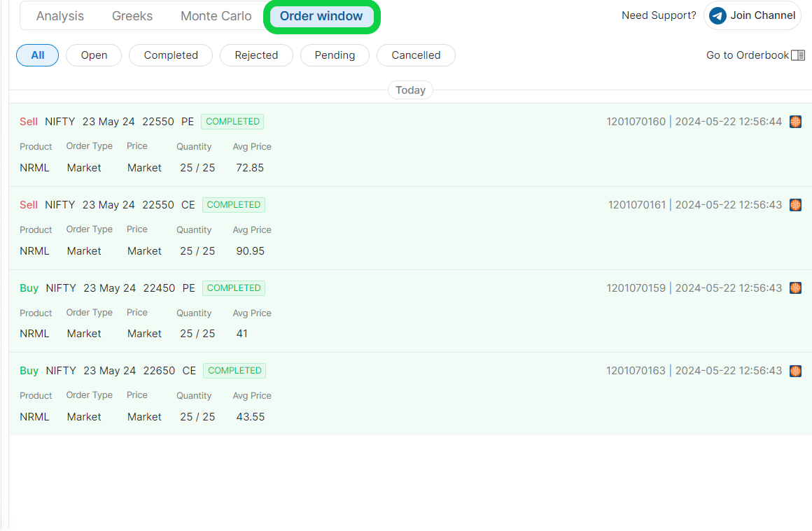Click COMPLETED badge on 22650 CE order
This screenshot has height=531, width=812.
coord(234,371)
